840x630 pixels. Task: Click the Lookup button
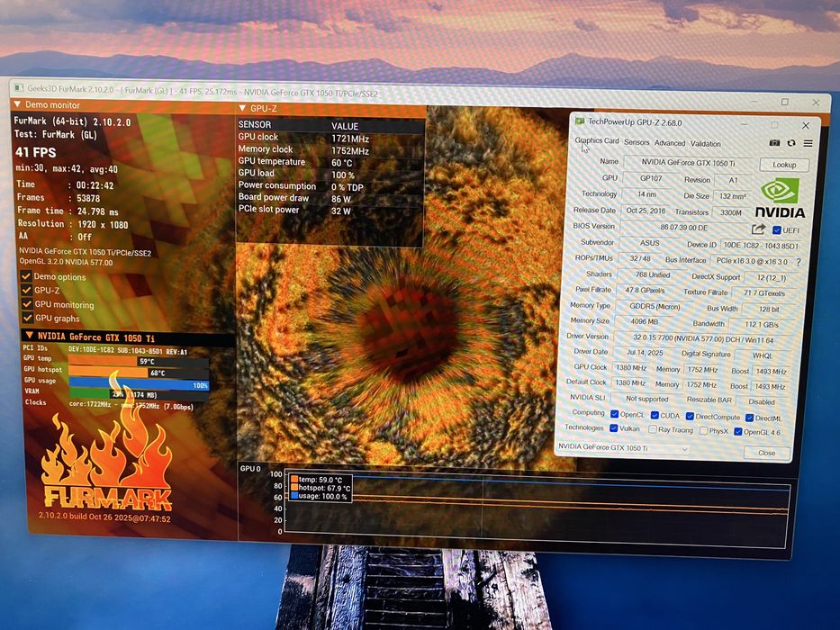click(784, 165)
